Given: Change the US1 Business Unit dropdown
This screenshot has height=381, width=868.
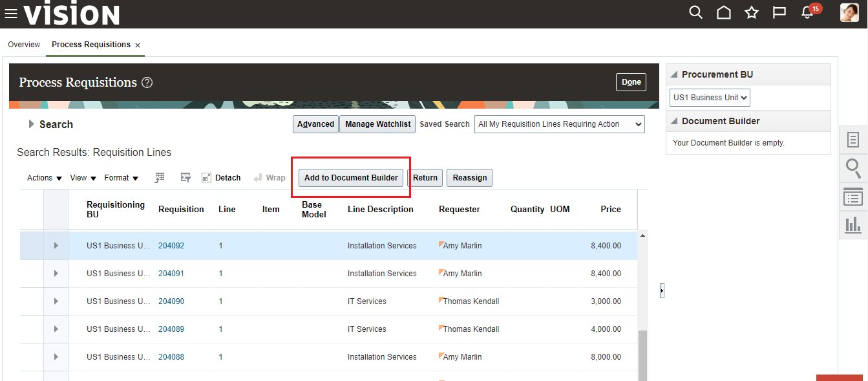Looking at the screenshot, I should click(710, 98).
